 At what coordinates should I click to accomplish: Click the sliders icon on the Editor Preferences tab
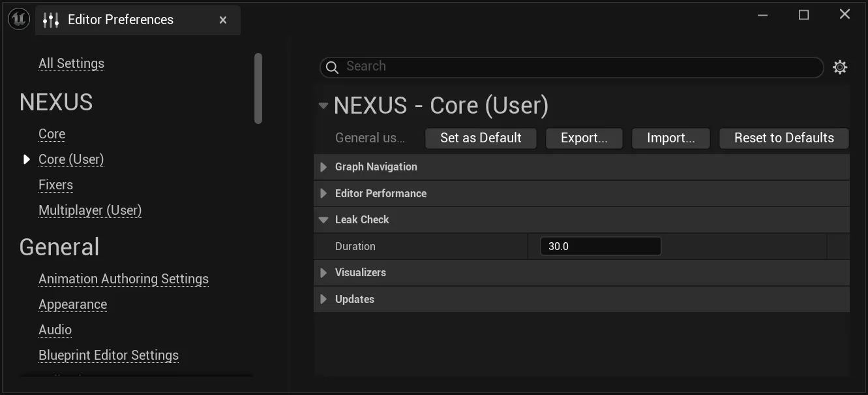[x=51, y=20]
